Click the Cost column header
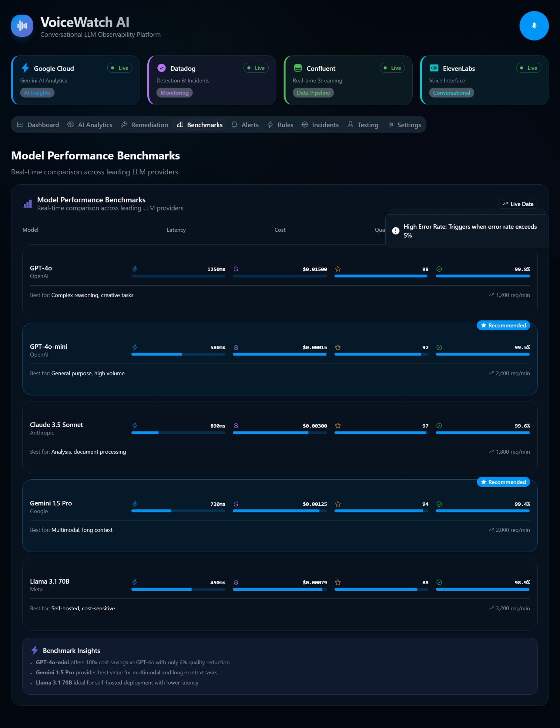This screenshot has width=560, height=728. point(280,230)
